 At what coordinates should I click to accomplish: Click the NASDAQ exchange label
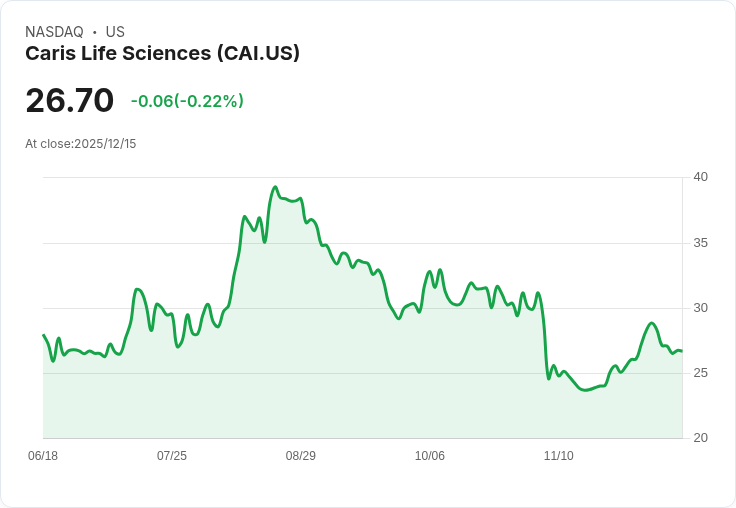[x=54, y=32]
